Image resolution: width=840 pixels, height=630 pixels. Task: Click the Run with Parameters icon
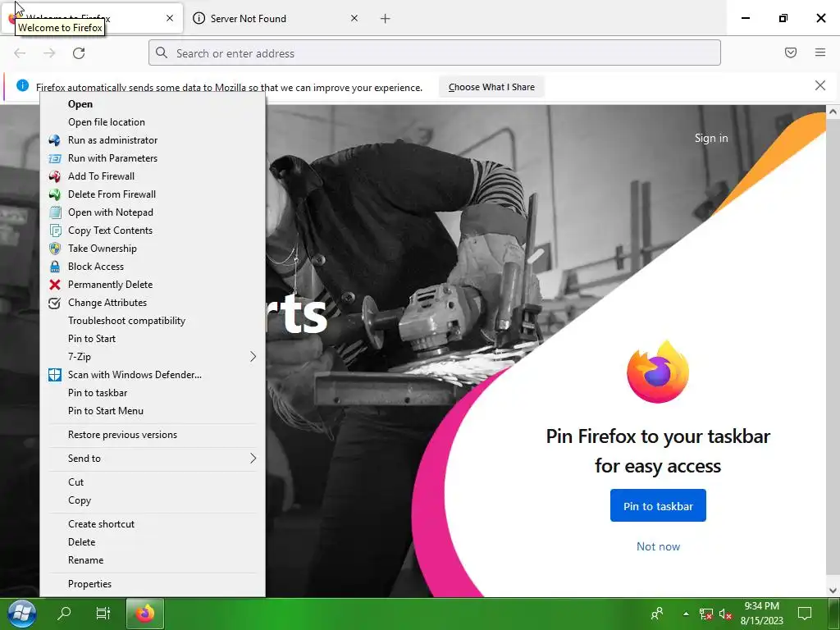tap(55, 158)
